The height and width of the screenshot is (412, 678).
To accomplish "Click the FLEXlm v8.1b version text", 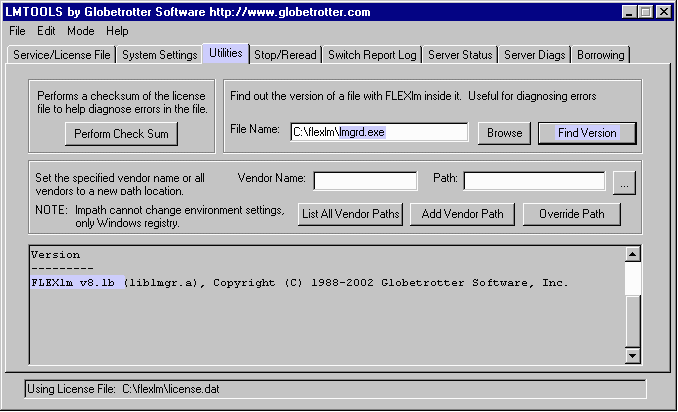I will click(x=73, y=283).
